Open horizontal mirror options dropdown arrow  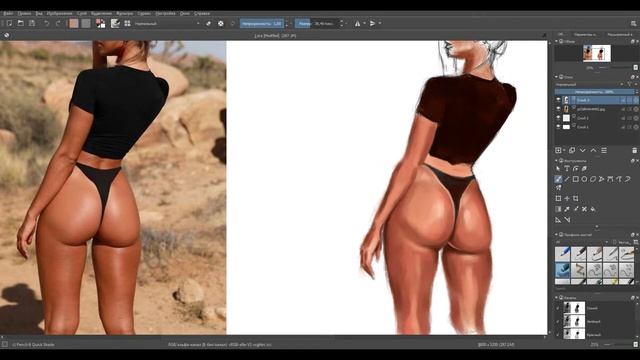[x=364, y=23]
